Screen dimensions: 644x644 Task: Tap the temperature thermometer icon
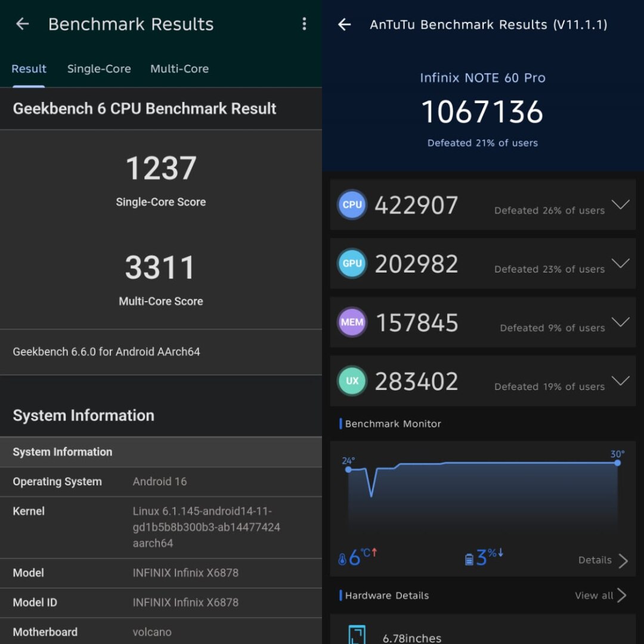coord(342,559)
